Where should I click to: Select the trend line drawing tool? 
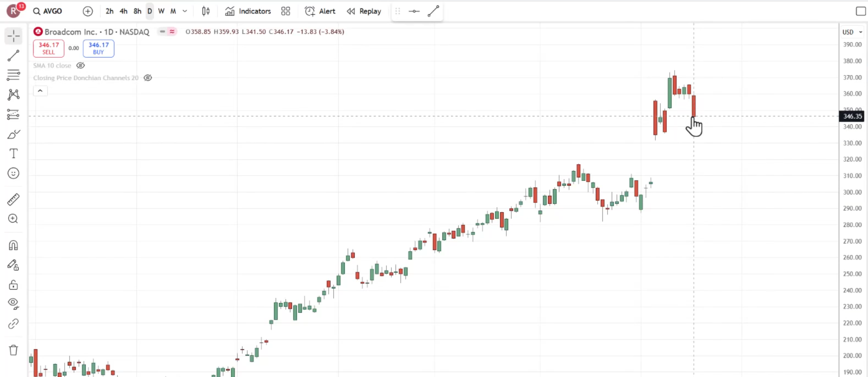pos(14,56)
